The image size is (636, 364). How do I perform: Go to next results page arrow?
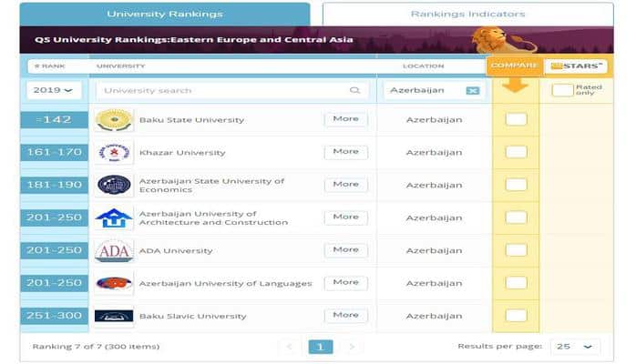[x=352, y=347]
